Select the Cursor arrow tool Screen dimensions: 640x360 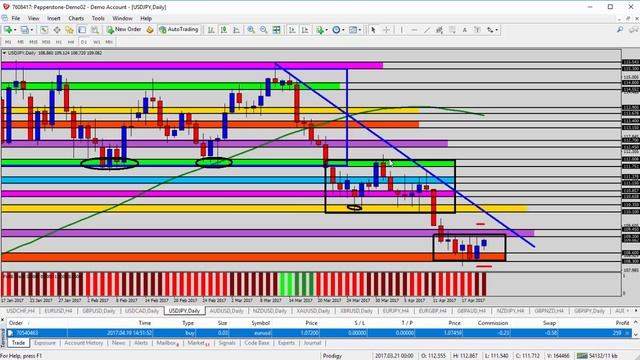tap(373, 30)
